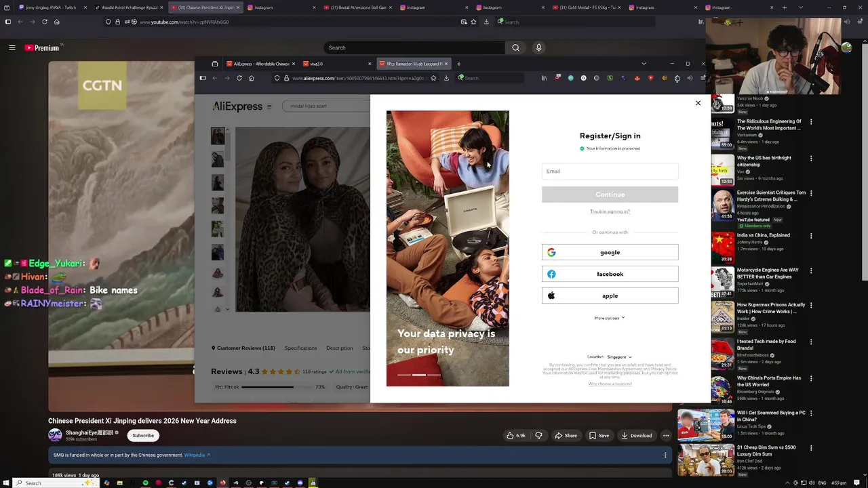
Task: Open the Why choose a location link
Action: pos(610,384)
